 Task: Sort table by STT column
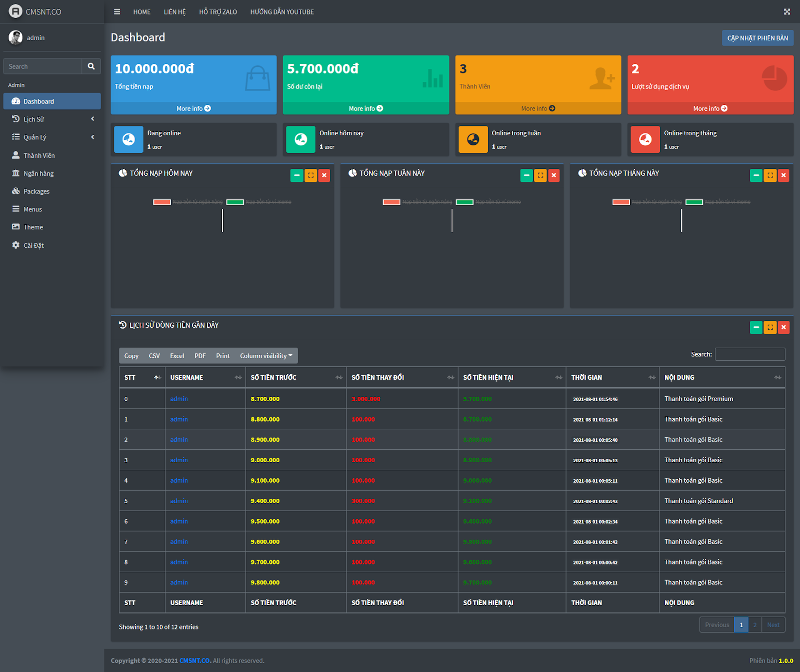[142, 377]
